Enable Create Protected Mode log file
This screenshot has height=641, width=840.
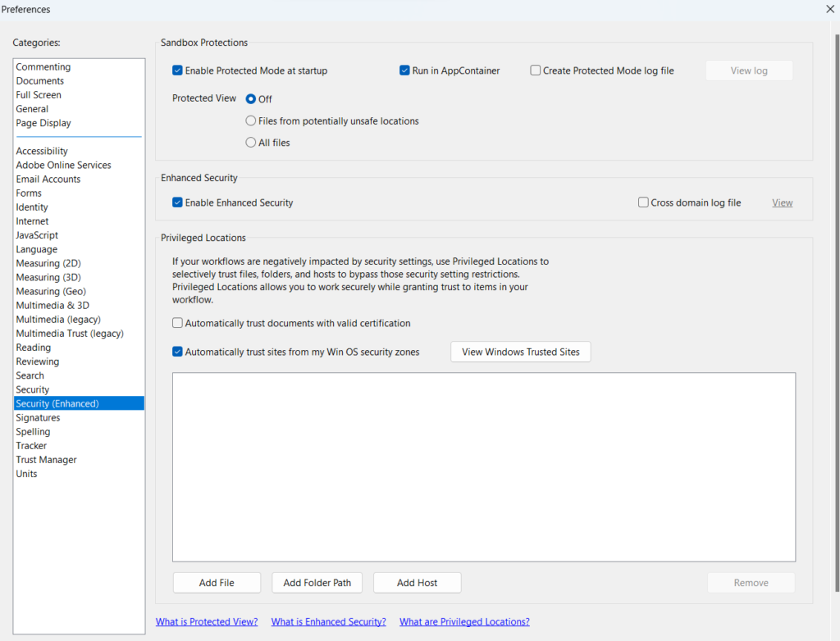coord(536,70)
